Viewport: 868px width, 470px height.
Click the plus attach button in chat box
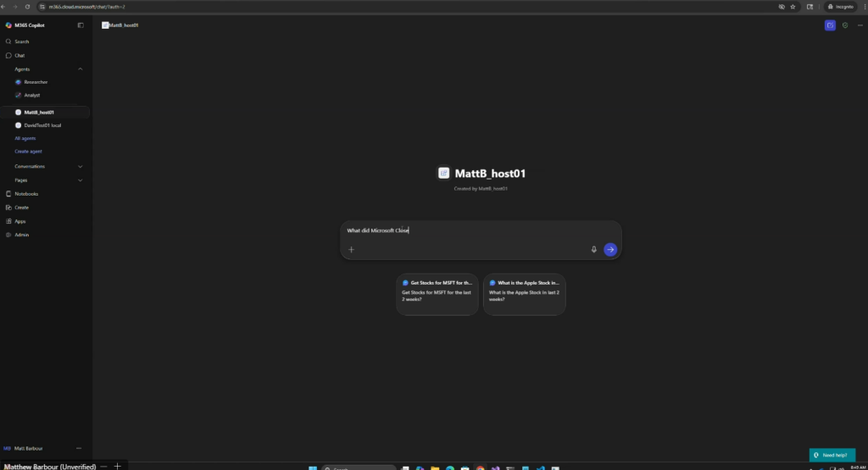tap(351, 250)
